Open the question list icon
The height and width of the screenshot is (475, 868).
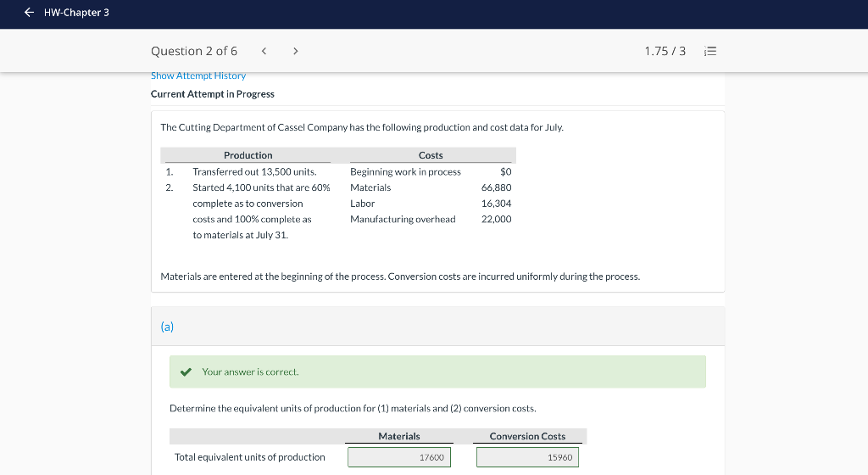point(710,51)
